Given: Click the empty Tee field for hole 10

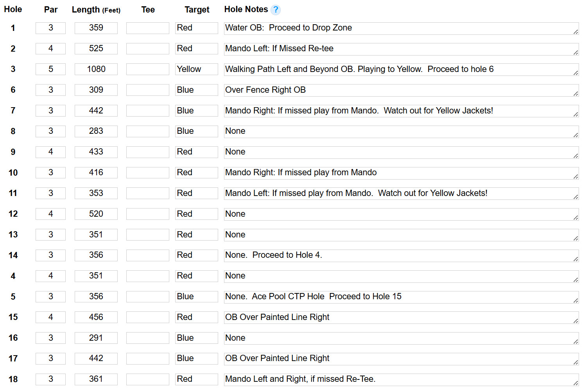Looking at the screenshot, I should 148,173.
